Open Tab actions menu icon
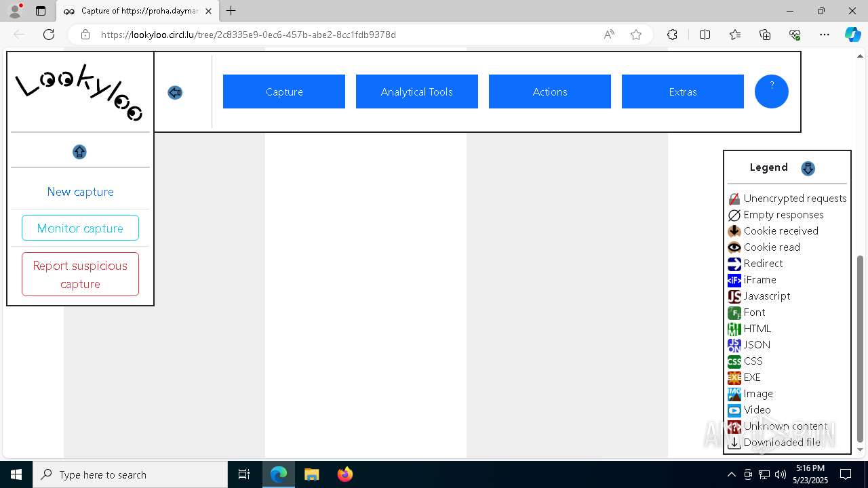The image size is (868, 488). point(41,11)
